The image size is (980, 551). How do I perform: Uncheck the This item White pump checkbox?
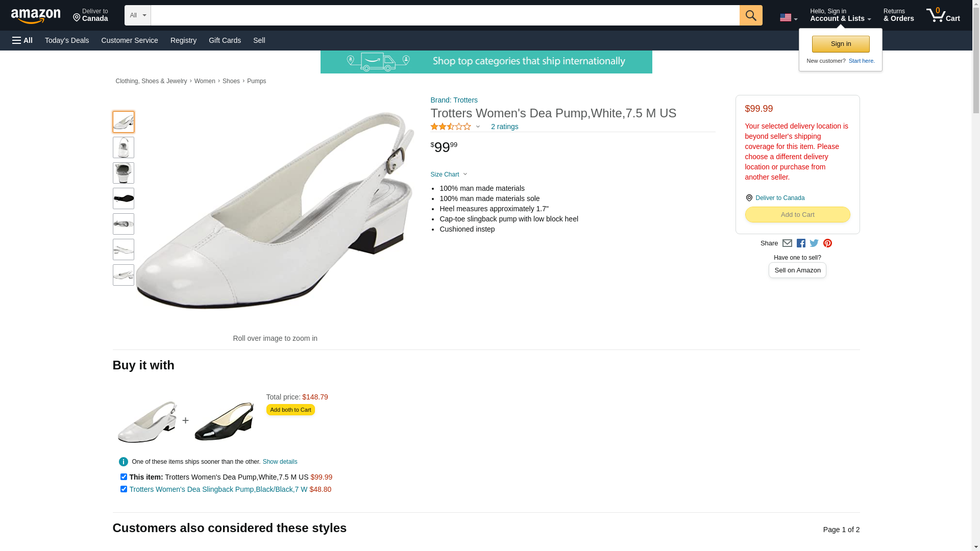pyautogui.click(x=124, y=477)
